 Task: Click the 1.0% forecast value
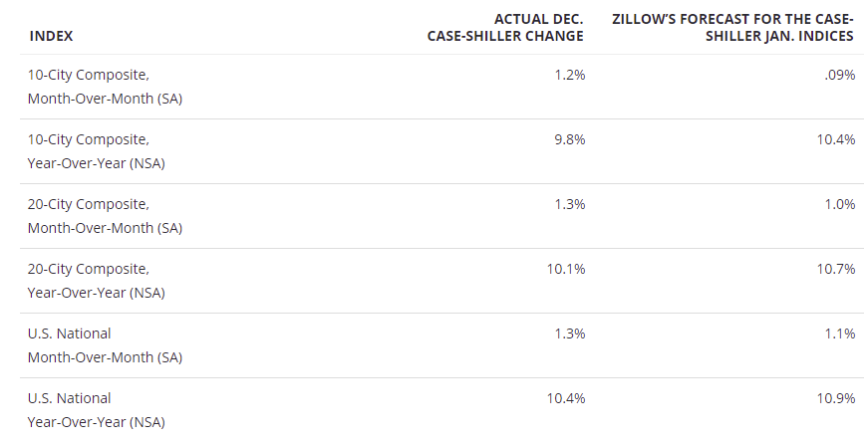point(840,204)
